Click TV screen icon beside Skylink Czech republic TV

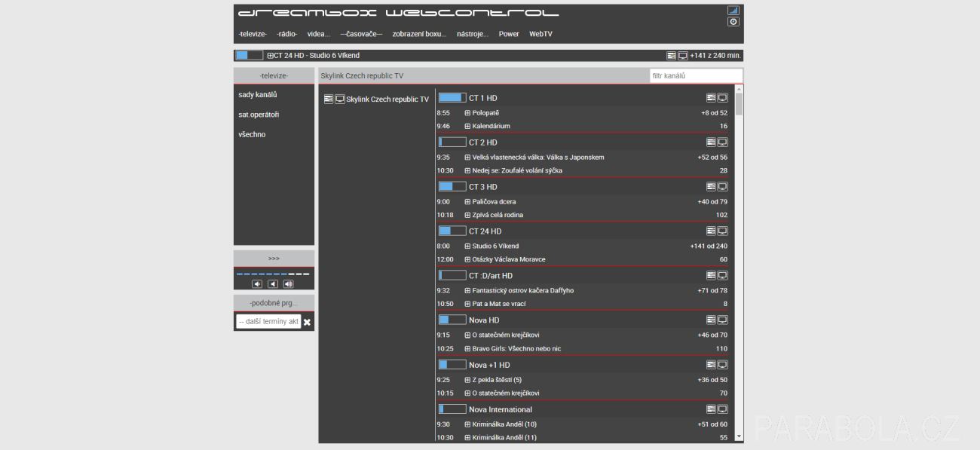click(340, 99)
